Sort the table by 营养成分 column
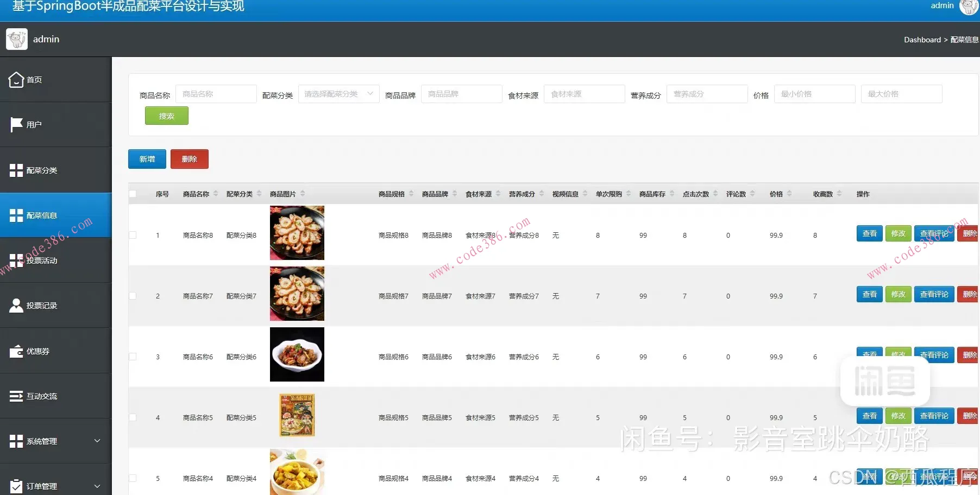This screenshot has height=495, width=980. point(542,194)
